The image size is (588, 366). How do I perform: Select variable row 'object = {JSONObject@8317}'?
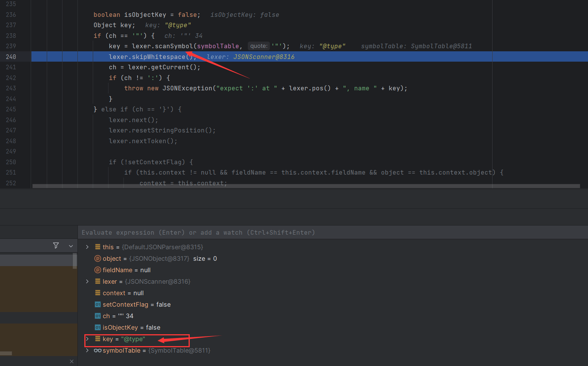pyautogui.click(x=333, y=258)
